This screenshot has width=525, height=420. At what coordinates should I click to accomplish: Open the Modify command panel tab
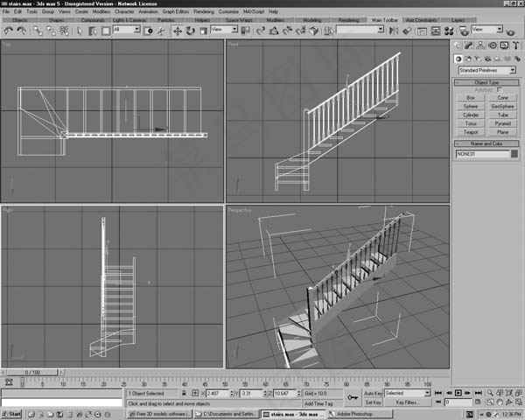470,45
